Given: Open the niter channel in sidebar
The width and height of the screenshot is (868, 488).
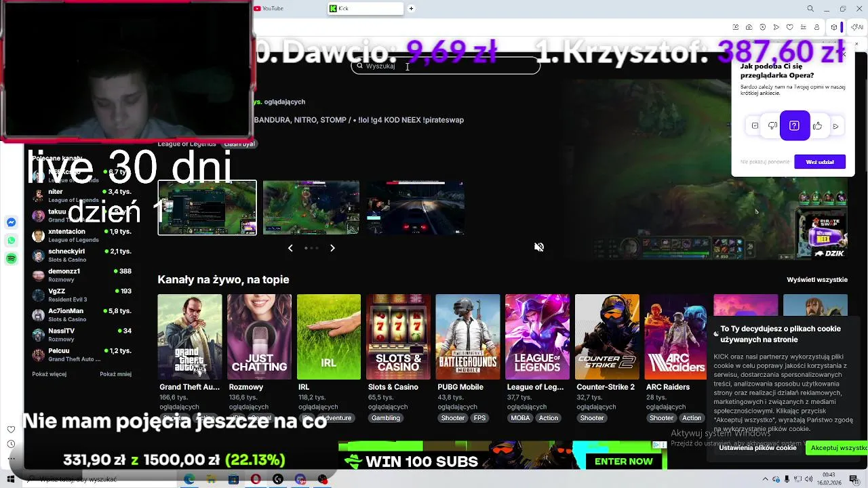Looking at the screenshot, I should tap(81, 196).
